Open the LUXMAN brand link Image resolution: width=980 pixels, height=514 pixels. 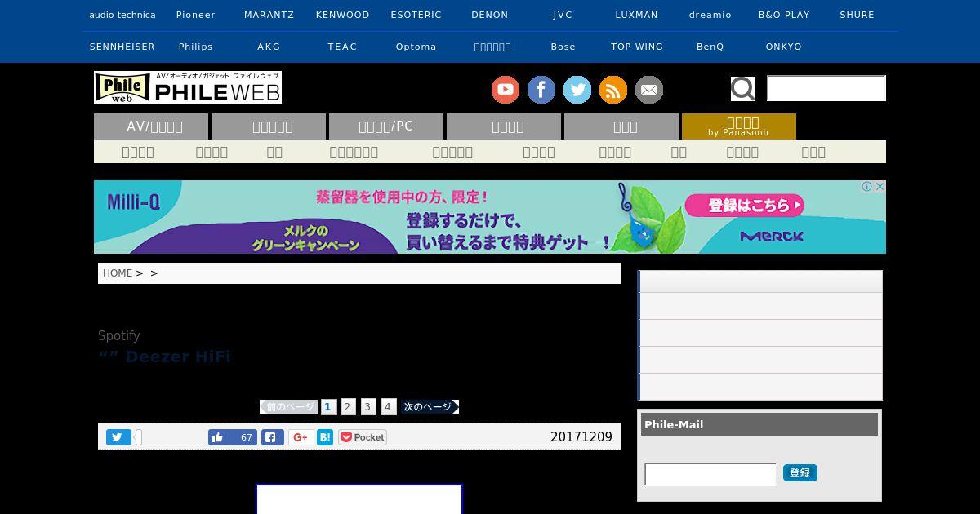click(x=637, y=15)
